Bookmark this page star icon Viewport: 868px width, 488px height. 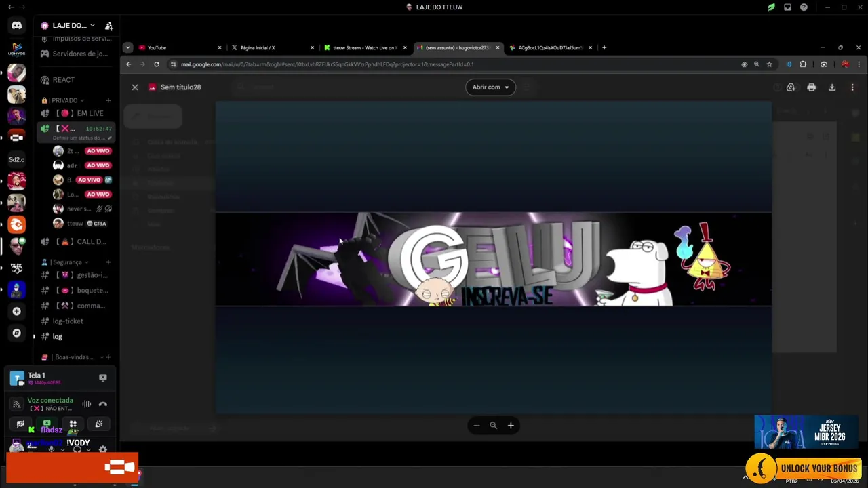click(x=769, y=64)
